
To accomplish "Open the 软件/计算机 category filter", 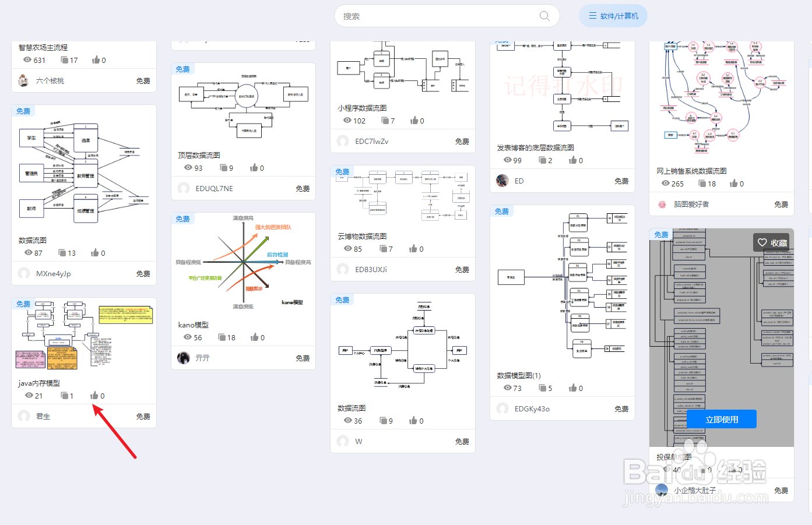I will (x=613, y=16).
